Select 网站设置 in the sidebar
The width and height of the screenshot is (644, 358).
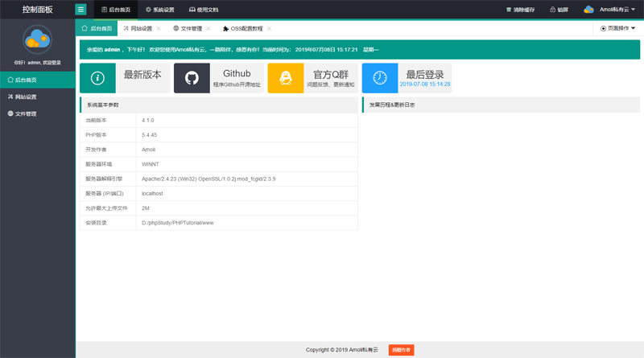point(38,97)
